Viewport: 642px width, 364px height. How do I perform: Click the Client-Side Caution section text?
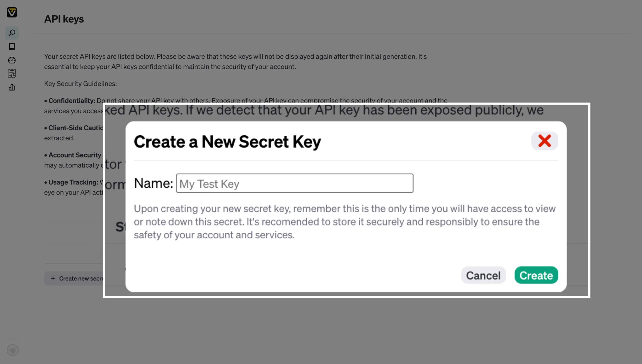(75, 128)
